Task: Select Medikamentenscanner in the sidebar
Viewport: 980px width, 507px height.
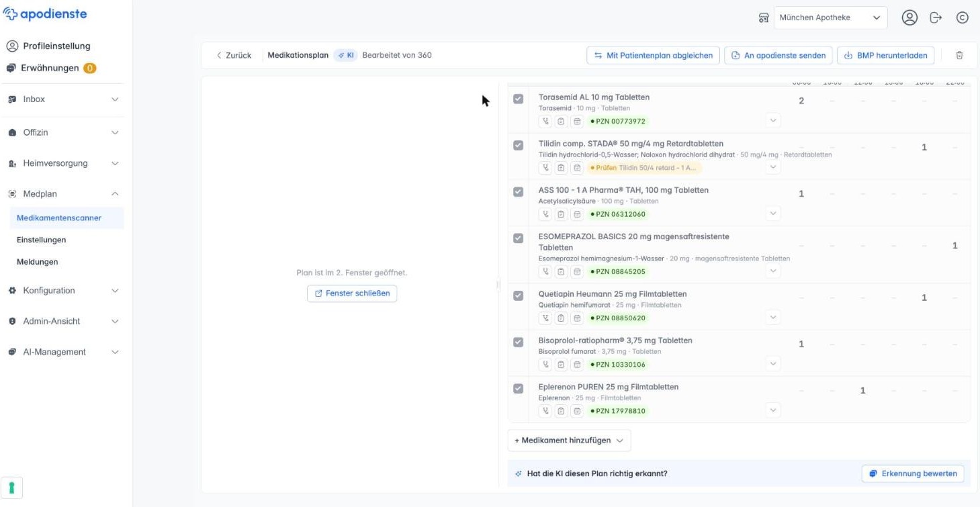Action: point(65,218)
